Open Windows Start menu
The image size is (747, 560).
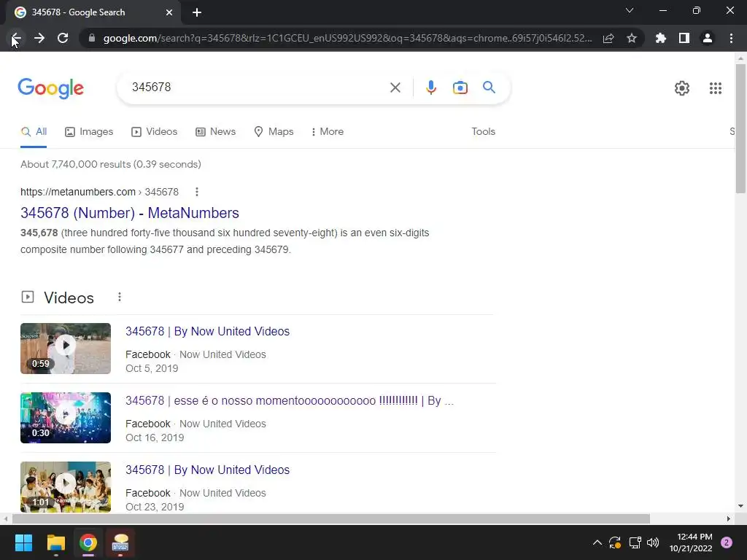tap(23, 542)
